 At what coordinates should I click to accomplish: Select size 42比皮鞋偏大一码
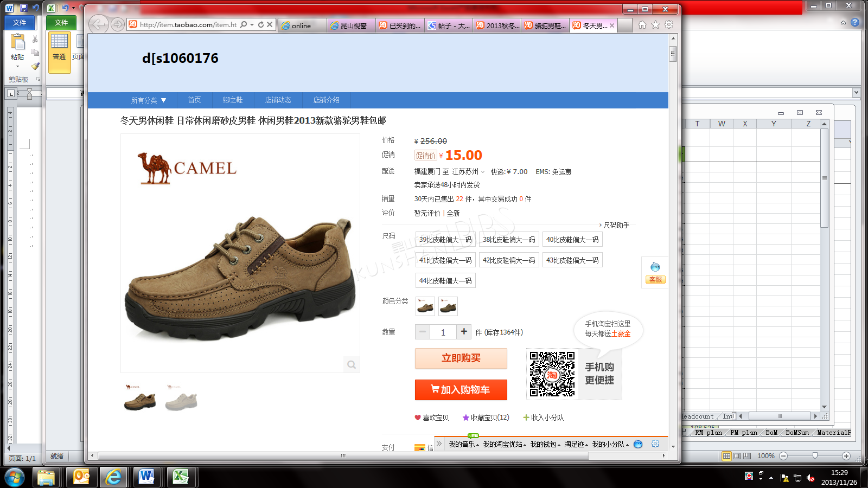click(x=509, y=260)
